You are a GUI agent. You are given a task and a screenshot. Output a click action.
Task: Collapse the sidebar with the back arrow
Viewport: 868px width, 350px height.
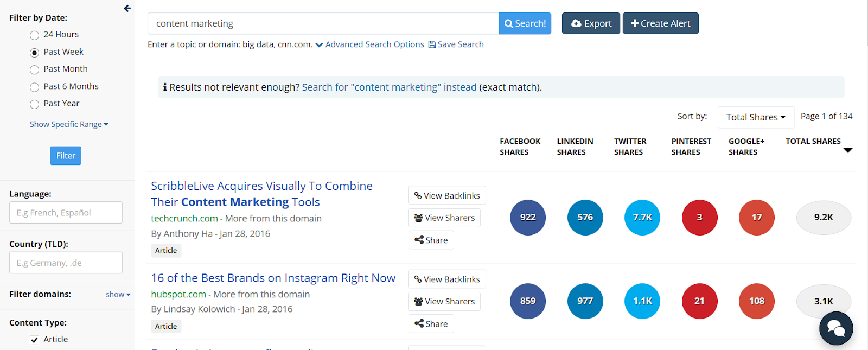point(127,9)
